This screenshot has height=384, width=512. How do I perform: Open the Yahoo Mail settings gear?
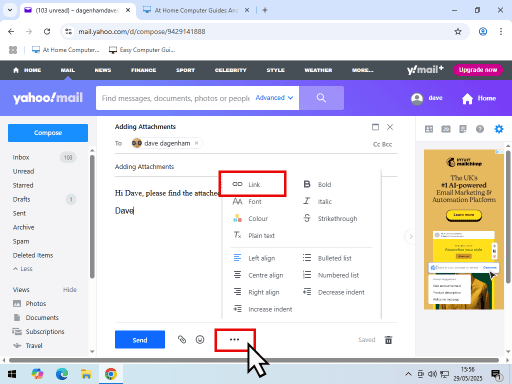499,129
